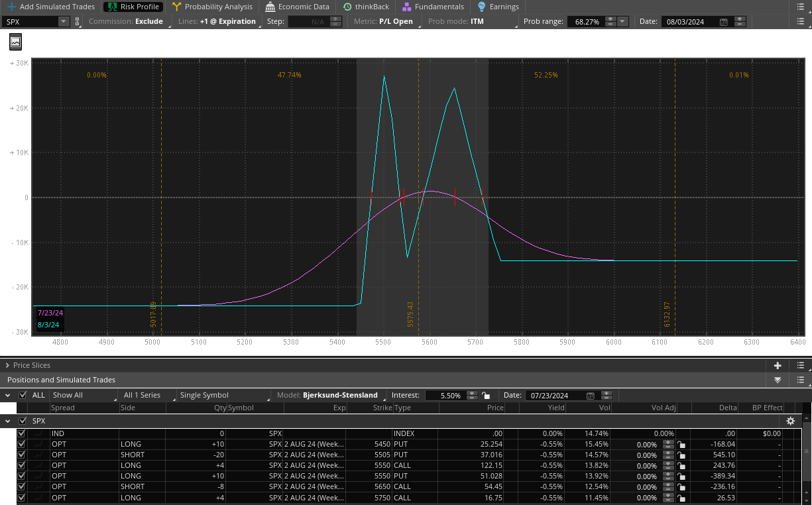Click the chart image icon above the graph
The image size is (812, 505).
click(x=15, y=42)
